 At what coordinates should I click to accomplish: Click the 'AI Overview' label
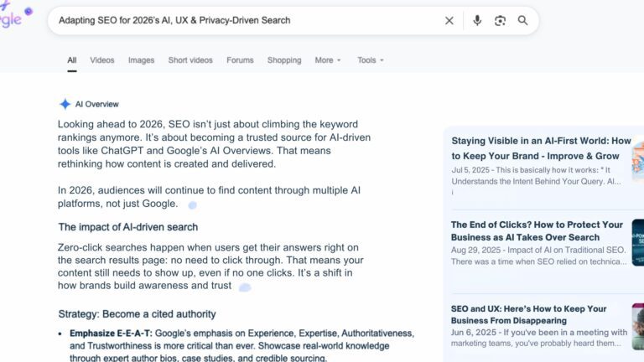tap(97, 104)
